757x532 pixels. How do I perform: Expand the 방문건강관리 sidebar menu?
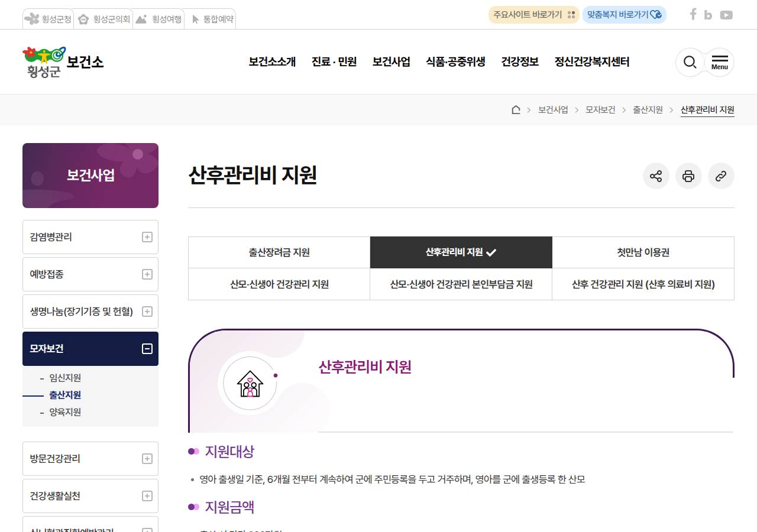pos(90,459)
